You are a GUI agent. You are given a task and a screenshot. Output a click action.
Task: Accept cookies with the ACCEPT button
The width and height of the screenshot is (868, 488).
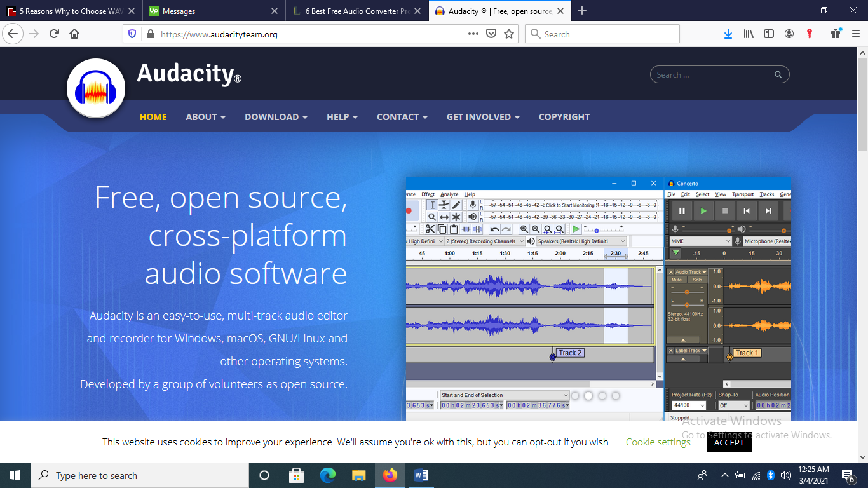point(728,442)
